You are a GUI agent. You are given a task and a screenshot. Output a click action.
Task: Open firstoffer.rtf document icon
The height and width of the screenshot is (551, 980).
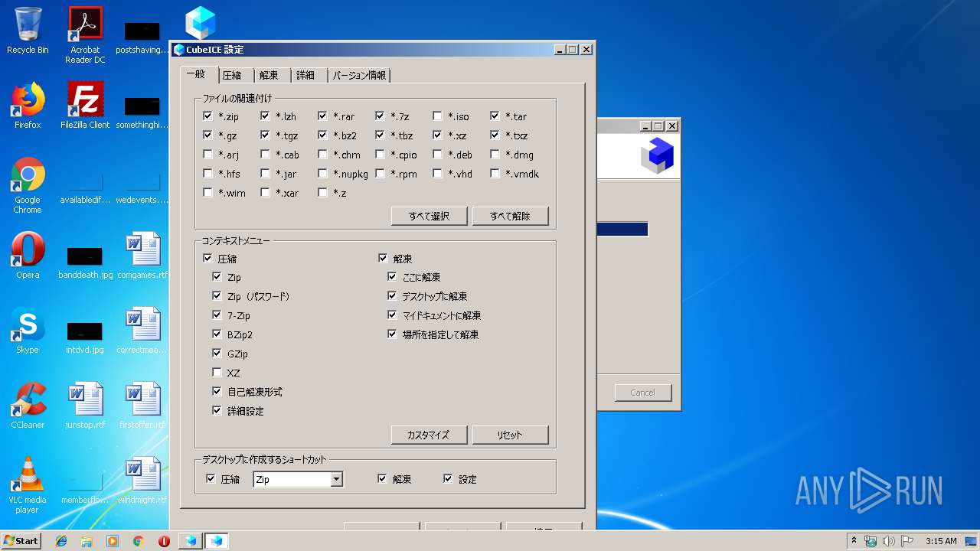142,406
